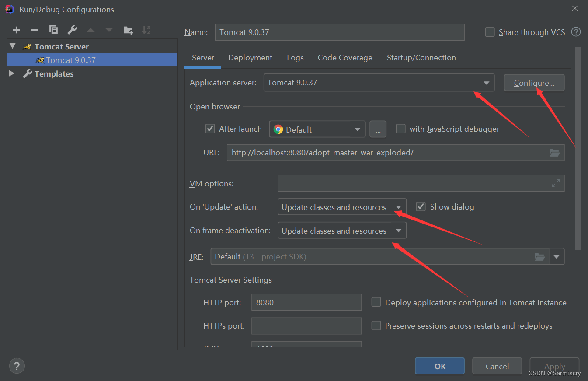Check Preserve sessions across restarts and redeploys
The height and width of the screenshot is (381, 588).
point(376,325)
